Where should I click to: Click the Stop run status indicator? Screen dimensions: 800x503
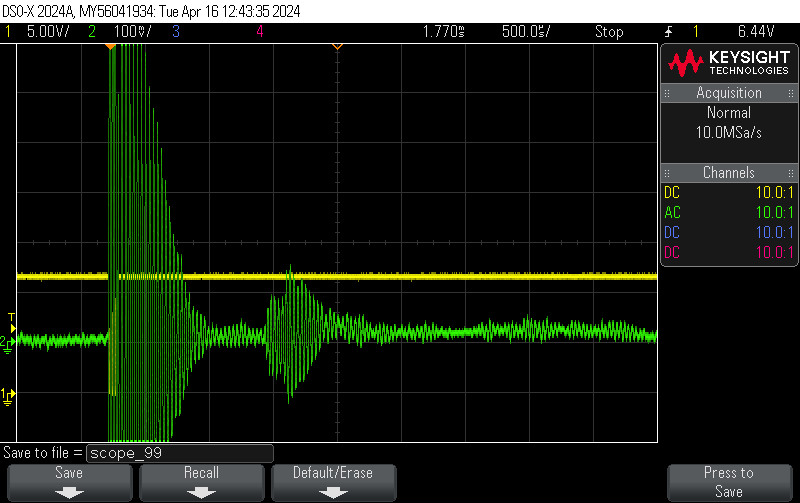point(609,31)
